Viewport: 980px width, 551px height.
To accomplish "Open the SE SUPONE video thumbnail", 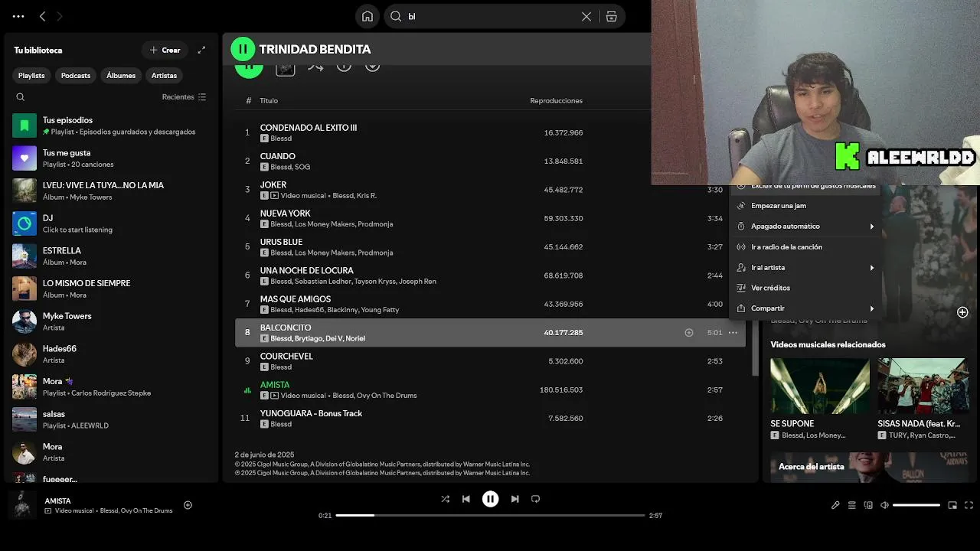I will (x=820, y=386).
